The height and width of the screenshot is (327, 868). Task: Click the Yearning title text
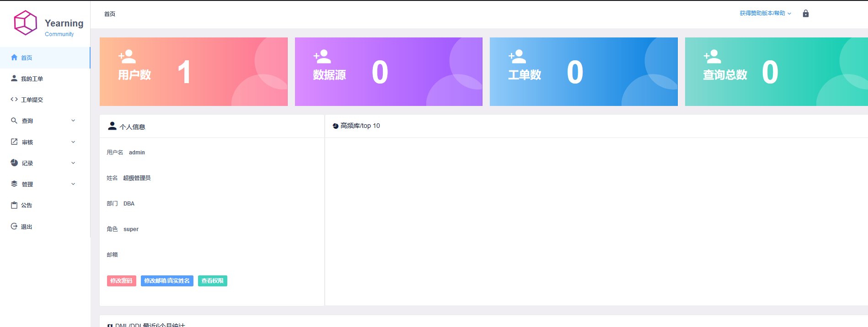(x=64, y=23)
